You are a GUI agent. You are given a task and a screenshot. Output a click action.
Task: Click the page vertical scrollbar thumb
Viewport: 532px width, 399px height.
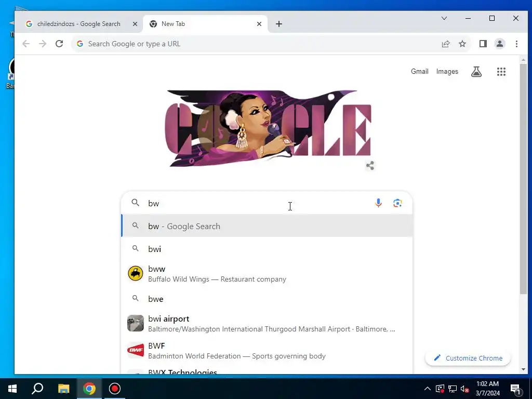click(523, 179)
